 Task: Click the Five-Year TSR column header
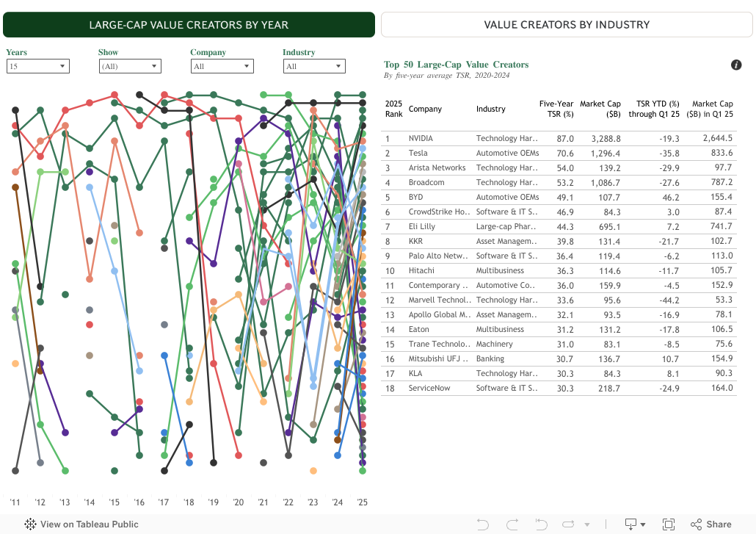point(556,109)
